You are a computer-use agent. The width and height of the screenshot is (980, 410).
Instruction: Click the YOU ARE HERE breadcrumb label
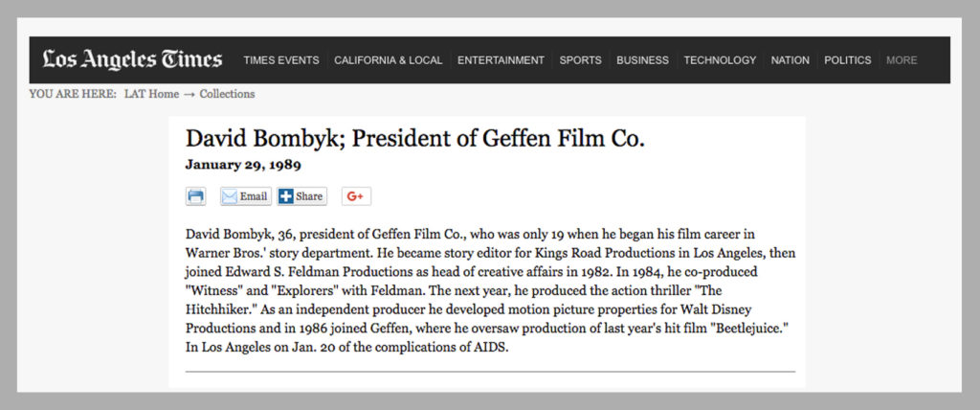click(x=73, y=95)
